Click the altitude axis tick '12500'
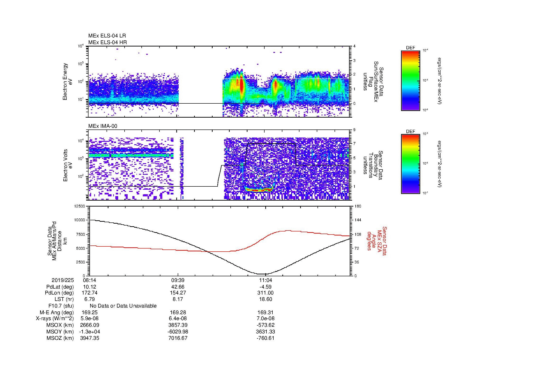The height and width of the screenshot is (392, 555). pyautogui.click(x=79, y=206)
